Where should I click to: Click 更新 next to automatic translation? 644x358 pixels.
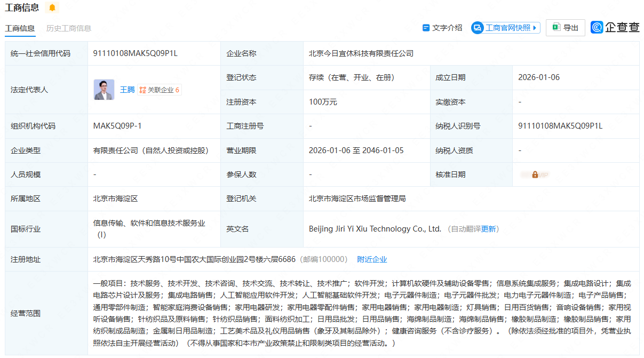tap(488, 229)
